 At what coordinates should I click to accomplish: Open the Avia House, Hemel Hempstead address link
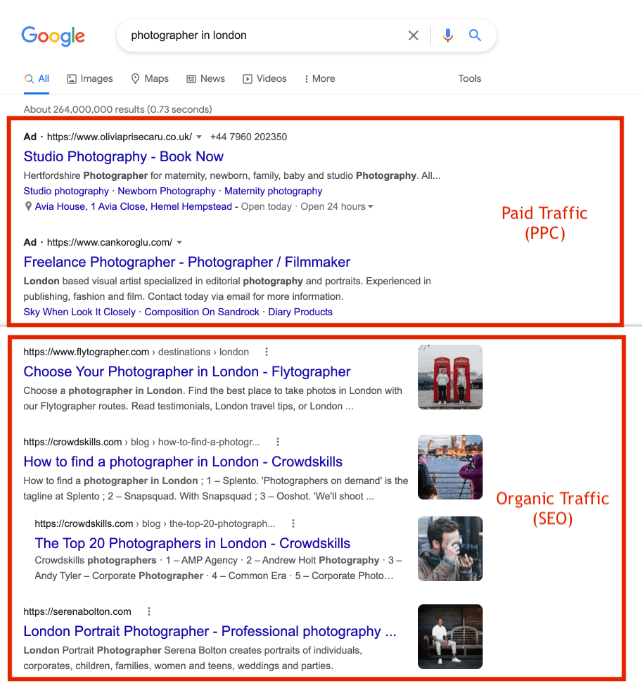[133, 206]
